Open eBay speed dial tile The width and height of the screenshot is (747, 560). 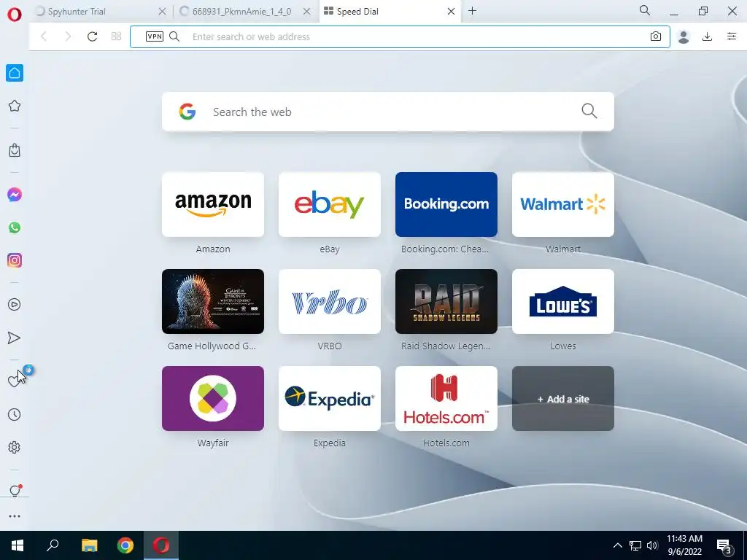click(x=330, y=204)
